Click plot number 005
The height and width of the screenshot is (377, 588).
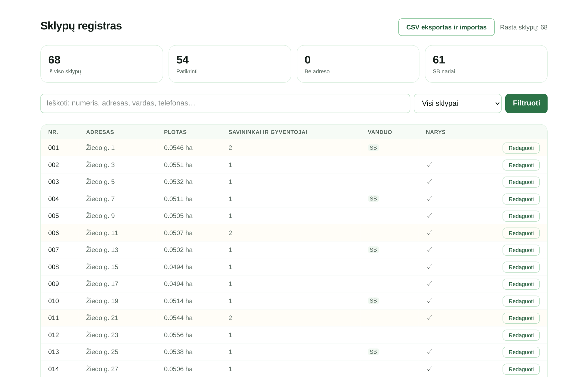pyautogui.click(x=54, y=216)
